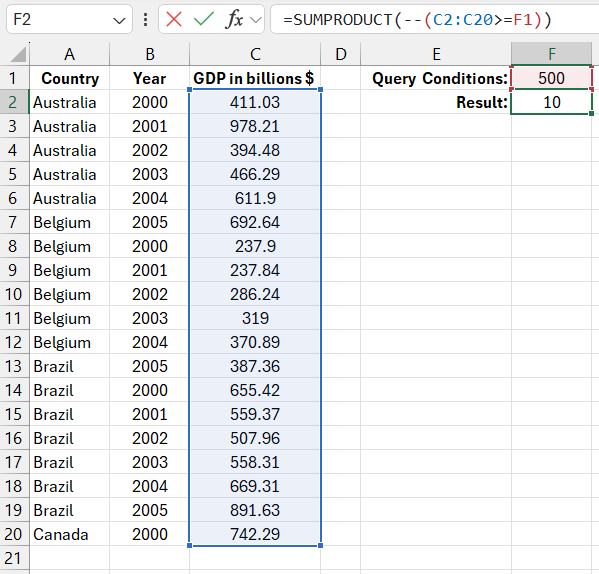599x574 pixels.
Task: Select the Australia cell in row 2
Action: tap(70, 102)
